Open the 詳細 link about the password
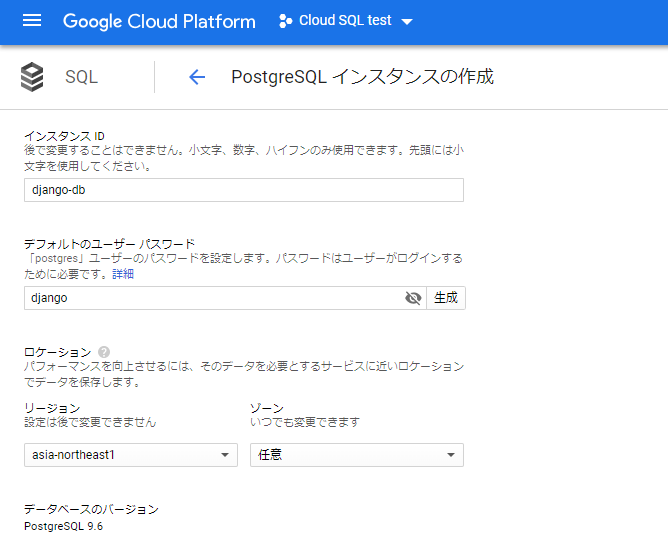Viewport: 668px width, 542px height. pos(123,273)
